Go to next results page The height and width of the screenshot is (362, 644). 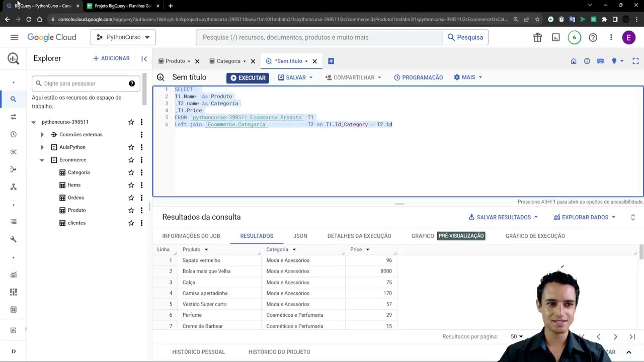pos(615,337)
